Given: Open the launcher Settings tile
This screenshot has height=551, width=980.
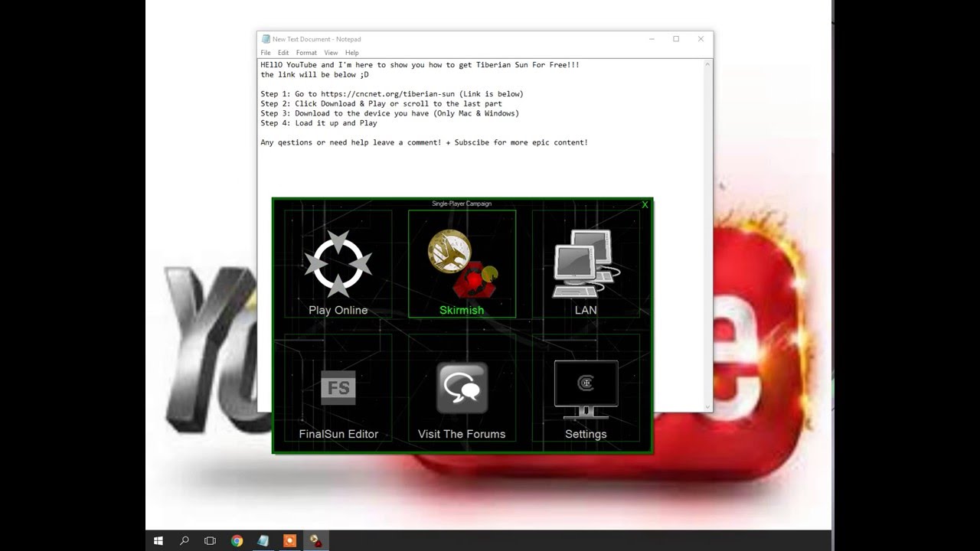Looking at the screenshot, I should tap(586, 388).
